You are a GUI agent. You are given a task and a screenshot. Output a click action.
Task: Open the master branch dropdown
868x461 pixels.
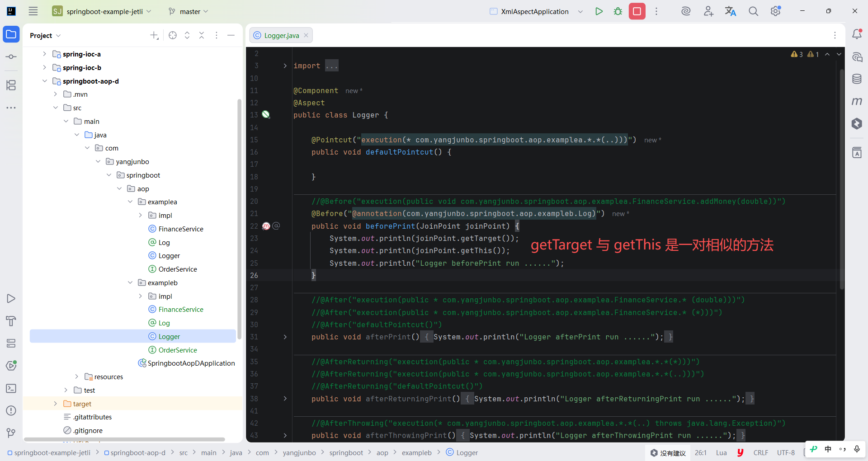tap(188, 11)
